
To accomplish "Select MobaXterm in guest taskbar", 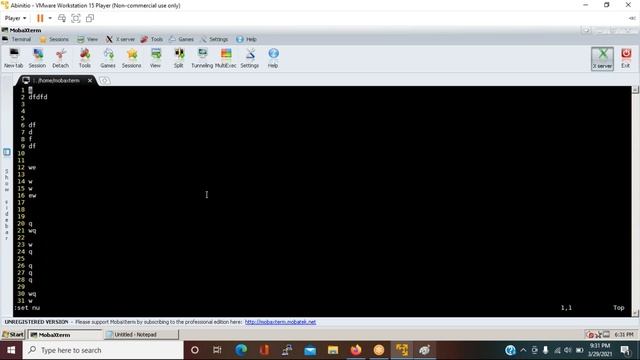I will coord(64,335).
